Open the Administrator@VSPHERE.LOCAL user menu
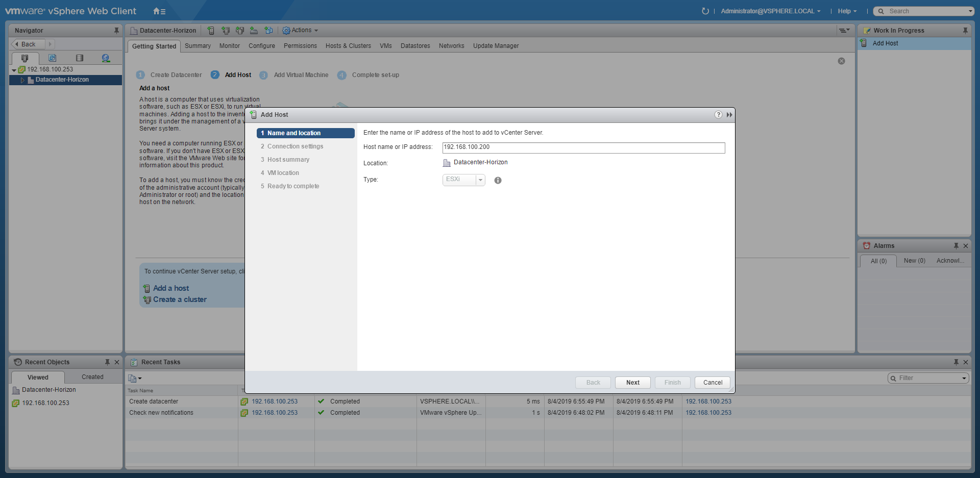The width and height of the screenshot is (980, 478). [x=770, y=11]
